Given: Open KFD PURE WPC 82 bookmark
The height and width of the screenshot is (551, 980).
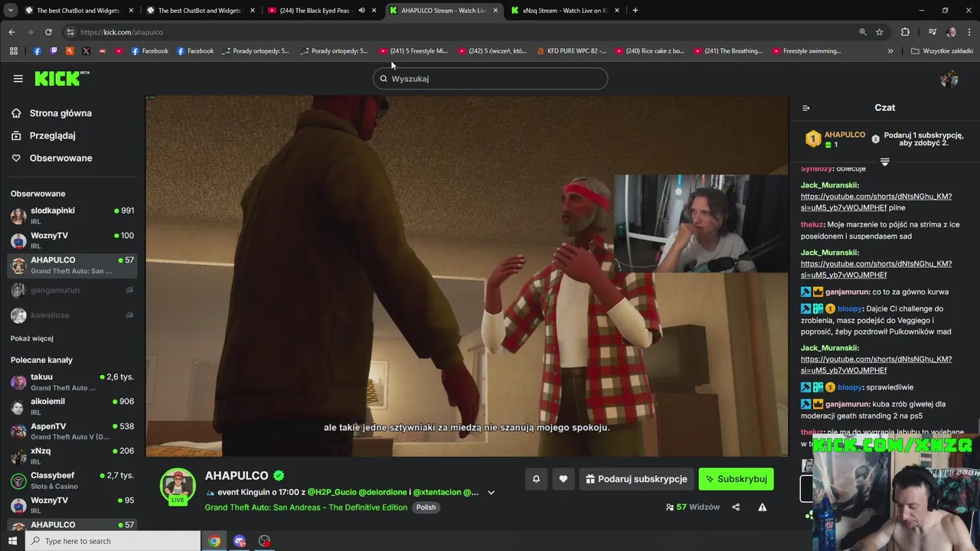Looking at the screenshot, I should [572, 51].
